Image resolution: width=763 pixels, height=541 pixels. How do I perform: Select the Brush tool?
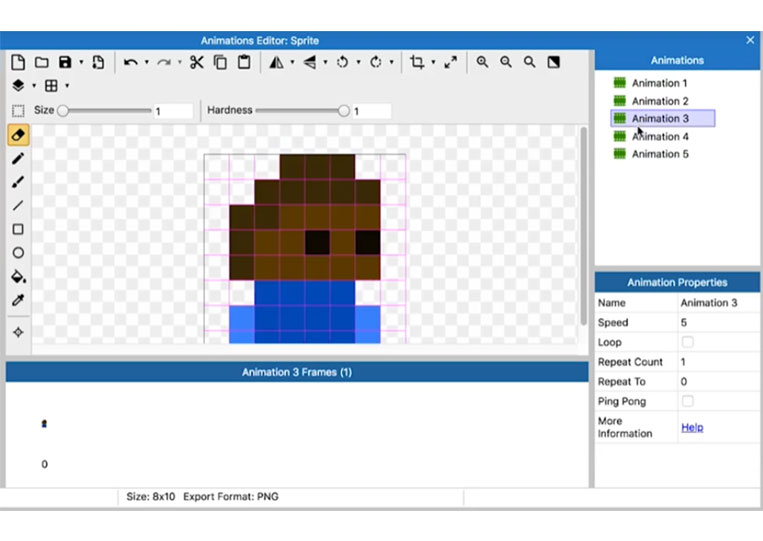coord(18,182)
